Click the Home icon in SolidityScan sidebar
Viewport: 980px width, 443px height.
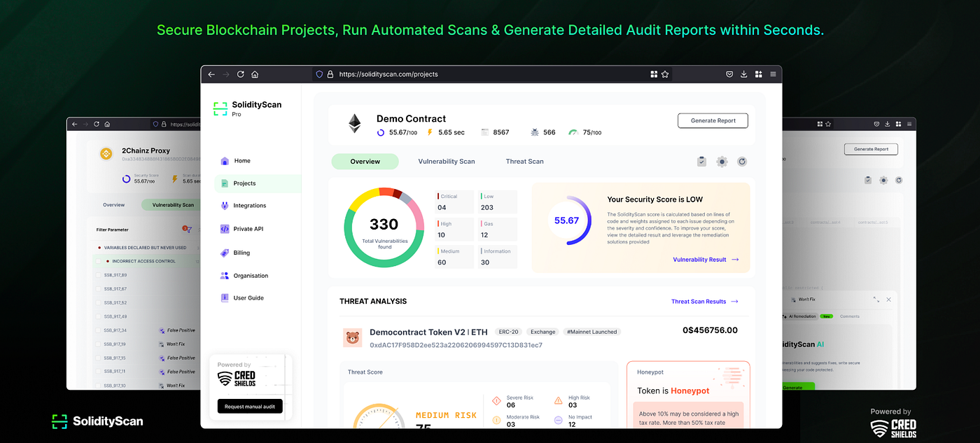pyautogui.click(x=225, y=161)
